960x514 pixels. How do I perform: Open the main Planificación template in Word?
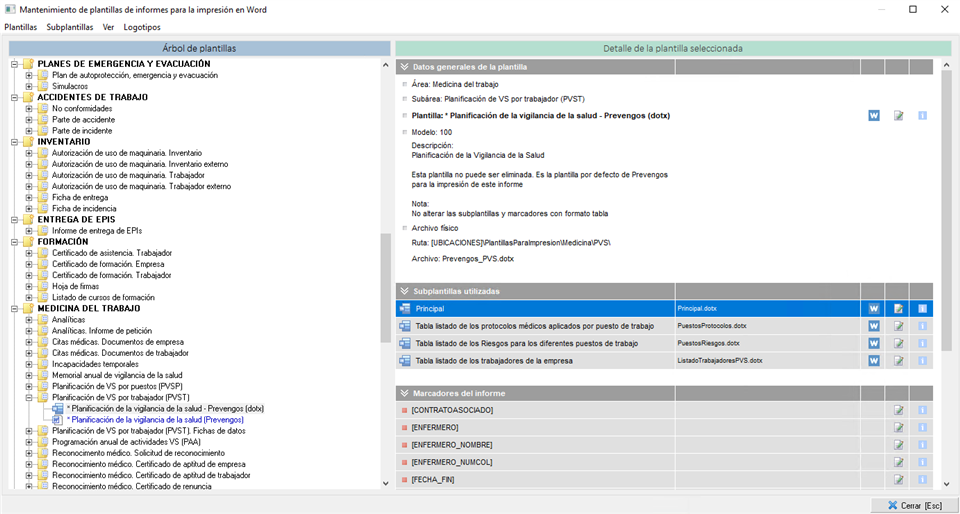(x=874, y=116)
